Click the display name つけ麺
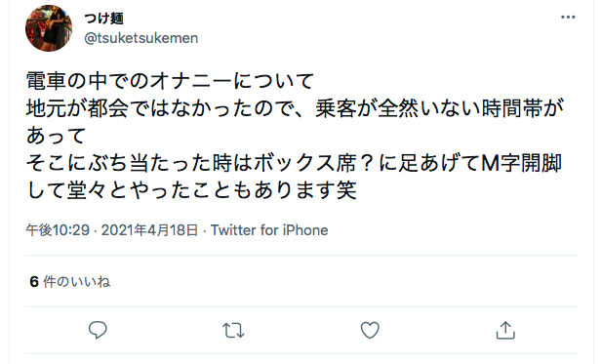This screenshot has height=364, width=601. tap(103, 18)
